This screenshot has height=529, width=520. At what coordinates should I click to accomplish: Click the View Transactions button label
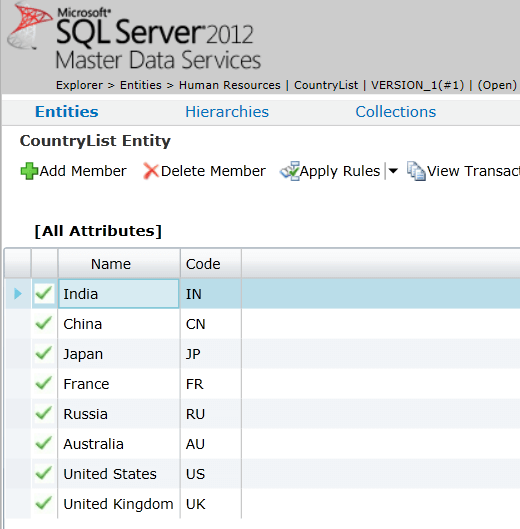point(473,171)
